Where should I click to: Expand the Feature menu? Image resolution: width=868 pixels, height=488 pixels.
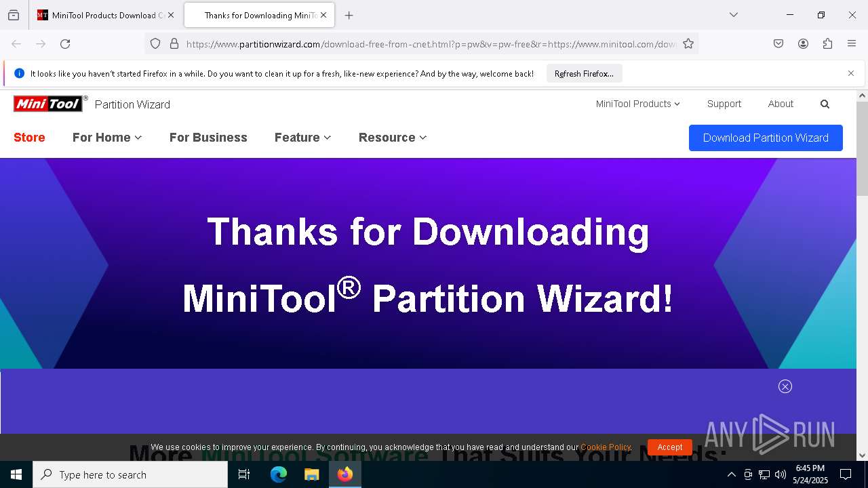(x=302, y=138)
